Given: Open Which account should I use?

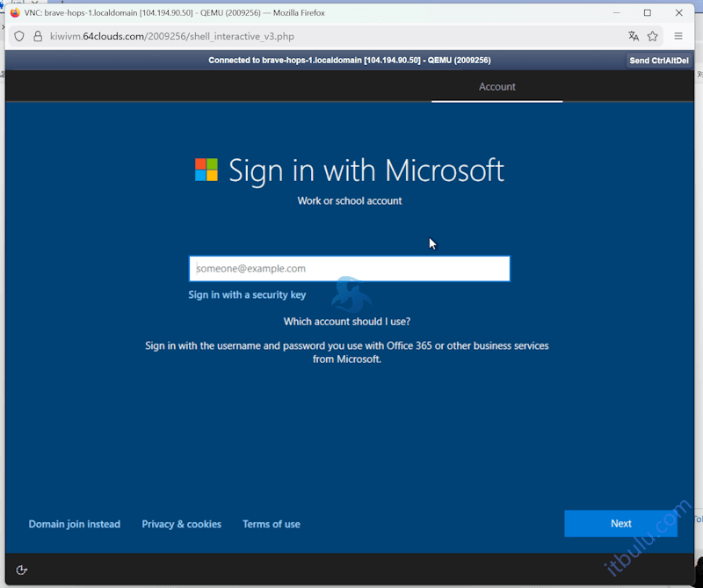Looking at the screenshot, I should tap(347, 322).
